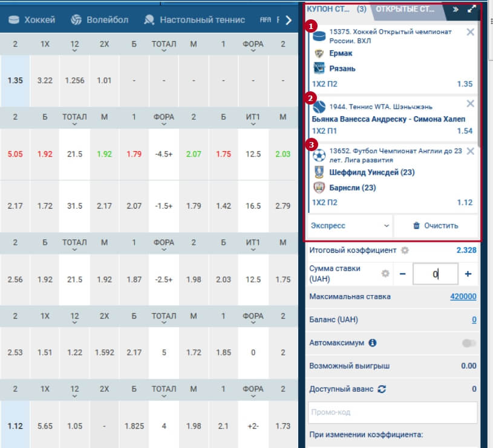This screenshot has height=448, width=493.
Task: Open the Экспресс bet type dropdown
Action: tap(350, 226)
